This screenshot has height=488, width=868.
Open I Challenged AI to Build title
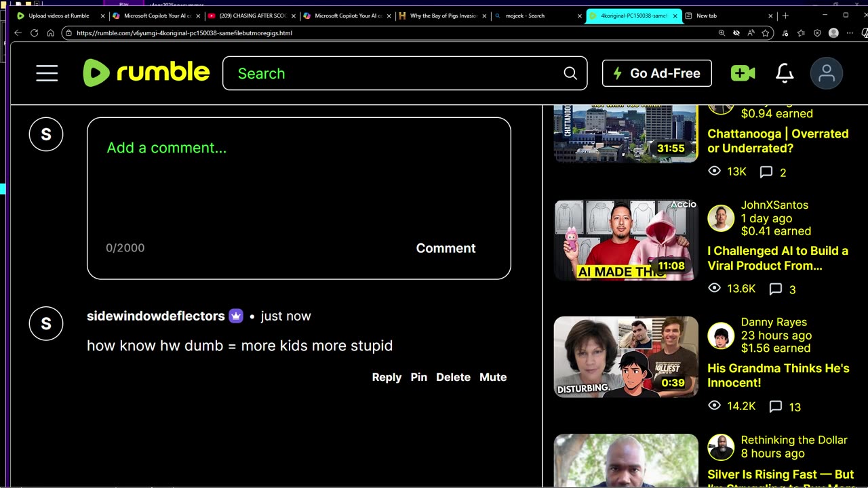click(778, 258)
